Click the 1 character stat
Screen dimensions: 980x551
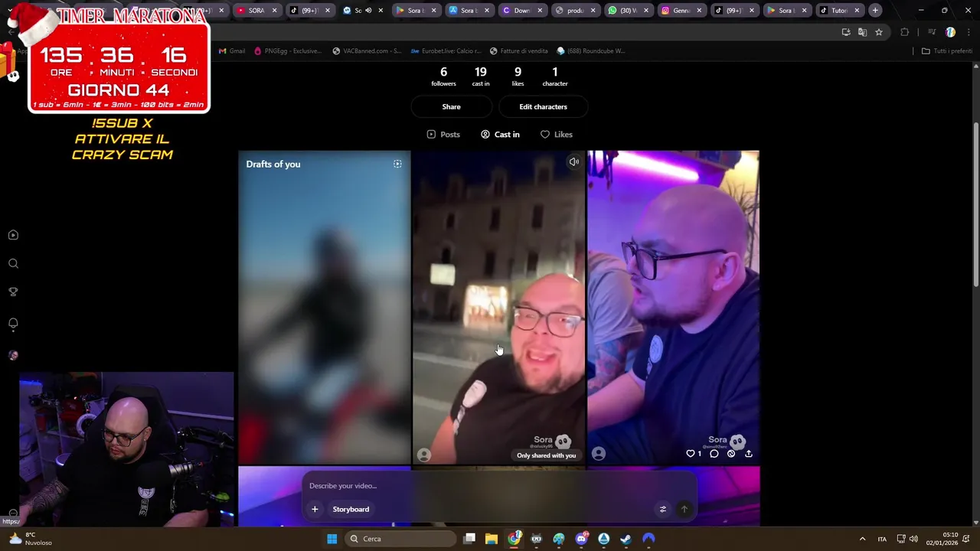coord(555,77)
